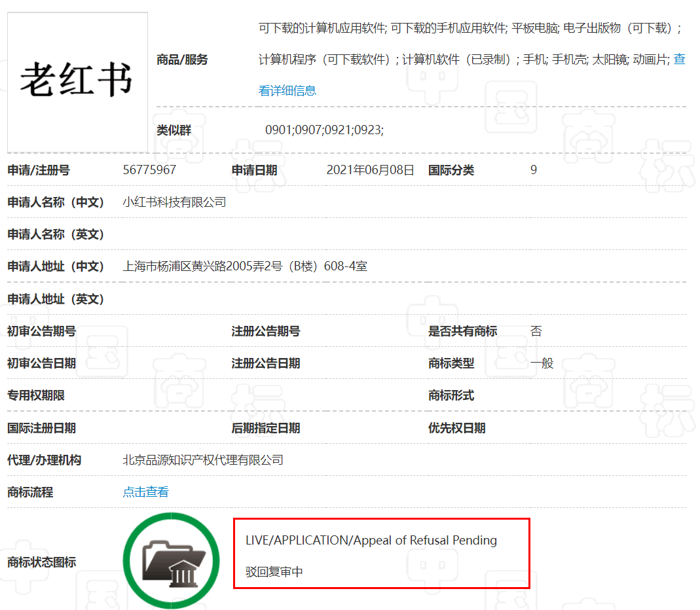Select application number 56775967
This screenshot has height=610, width=700.
point(149,170)
